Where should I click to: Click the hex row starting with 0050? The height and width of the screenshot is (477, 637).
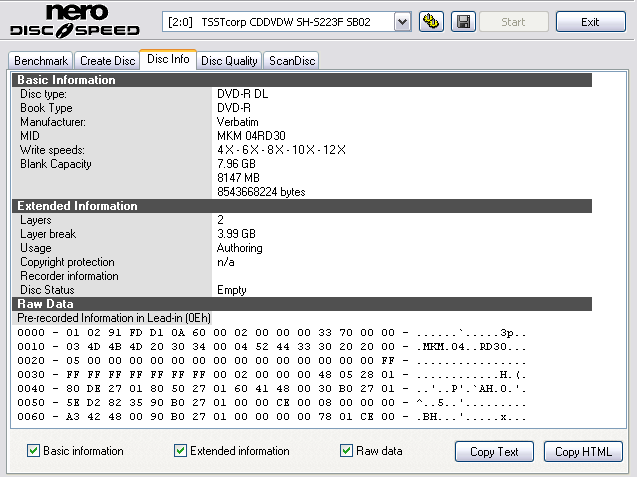pyautogui.click(x=271, y=403)
